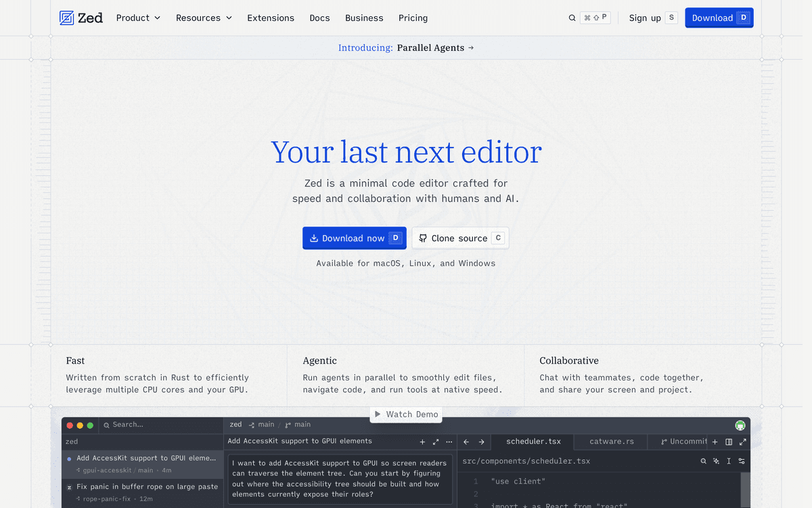812x508 pixels.
Task: Click the search icon in scheduler.tsx toolbar
Action: pos(704,461)
